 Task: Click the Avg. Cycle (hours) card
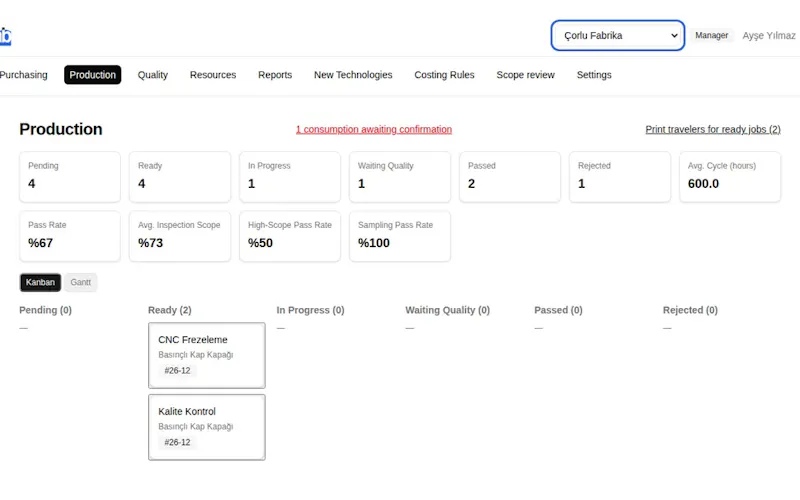pos(730,177)
